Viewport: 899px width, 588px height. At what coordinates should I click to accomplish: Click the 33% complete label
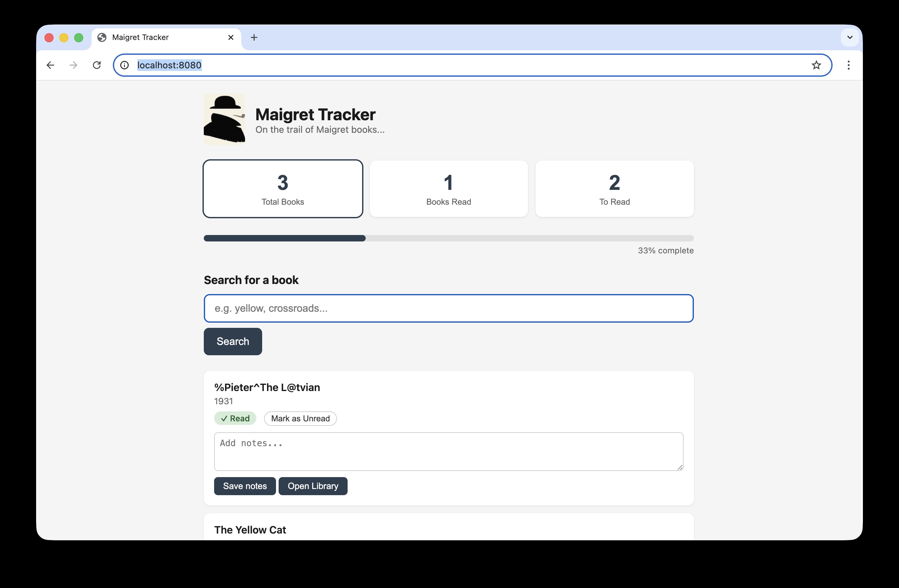pos(666,251)
